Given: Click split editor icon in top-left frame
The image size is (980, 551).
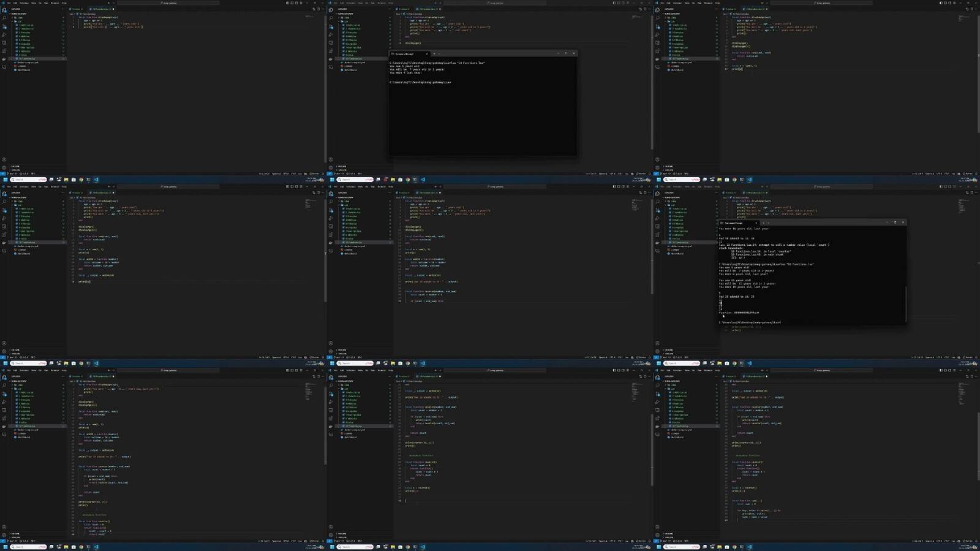Looking at the screenshot, I should point(314,9).
